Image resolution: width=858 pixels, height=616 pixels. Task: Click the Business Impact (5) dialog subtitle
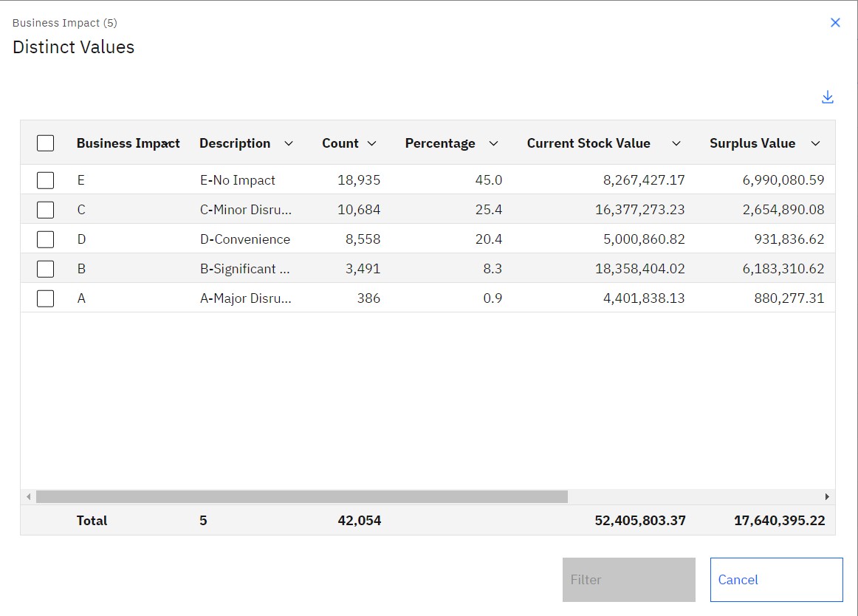(x=64, y=23)
